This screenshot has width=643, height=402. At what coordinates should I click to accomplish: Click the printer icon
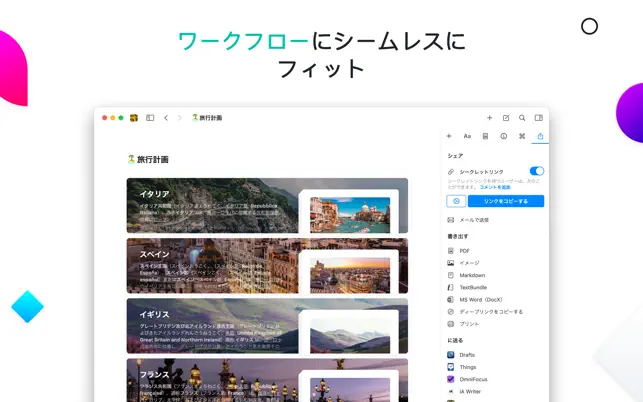click(451, 324)
